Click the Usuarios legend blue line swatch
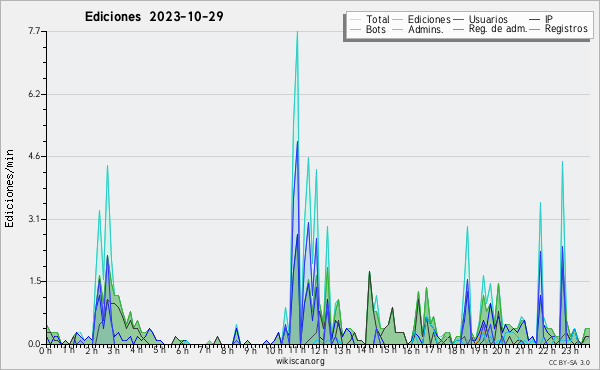The height and width of the screenshot is (370, 600). point(458,20)
